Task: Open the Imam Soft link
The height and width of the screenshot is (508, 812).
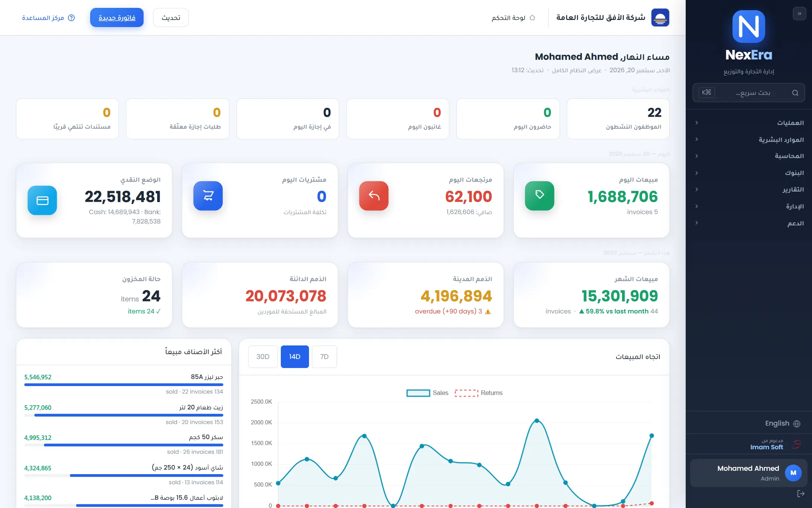Action: [x=767, y=447]
